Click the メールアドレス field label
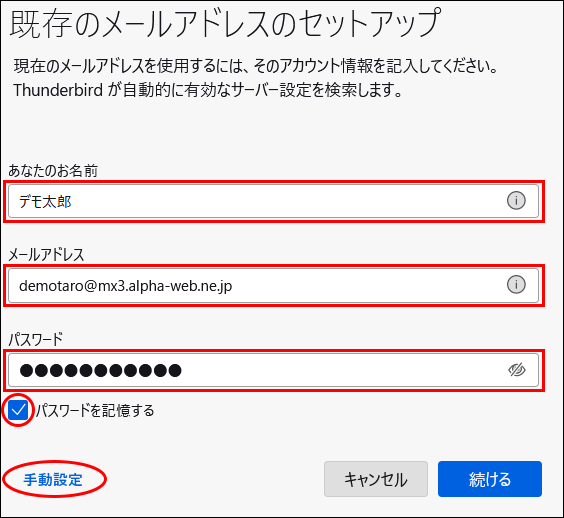This screenshot has height=518, width=564. point(46,255)
